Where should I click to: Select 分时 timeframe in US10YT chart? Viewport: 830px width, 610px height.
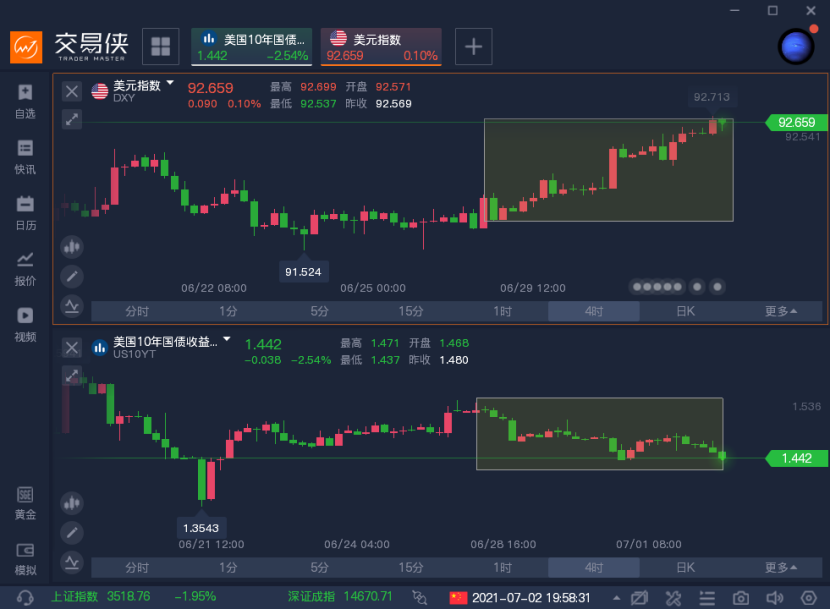tap(137, 568)
